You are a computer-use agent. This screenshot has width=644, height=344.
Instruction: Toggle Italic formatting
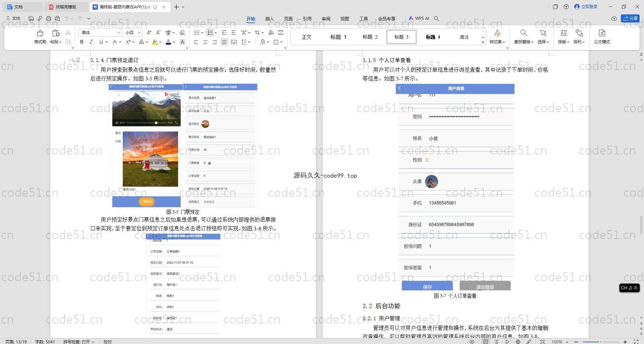91,42
